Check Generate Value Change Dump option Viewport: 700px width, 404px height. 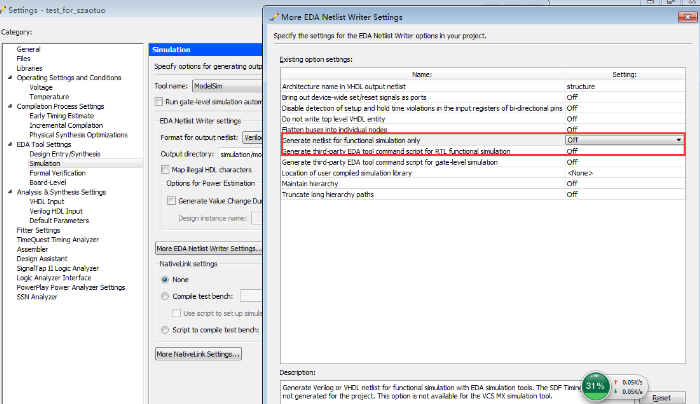(x=171, y=201)
